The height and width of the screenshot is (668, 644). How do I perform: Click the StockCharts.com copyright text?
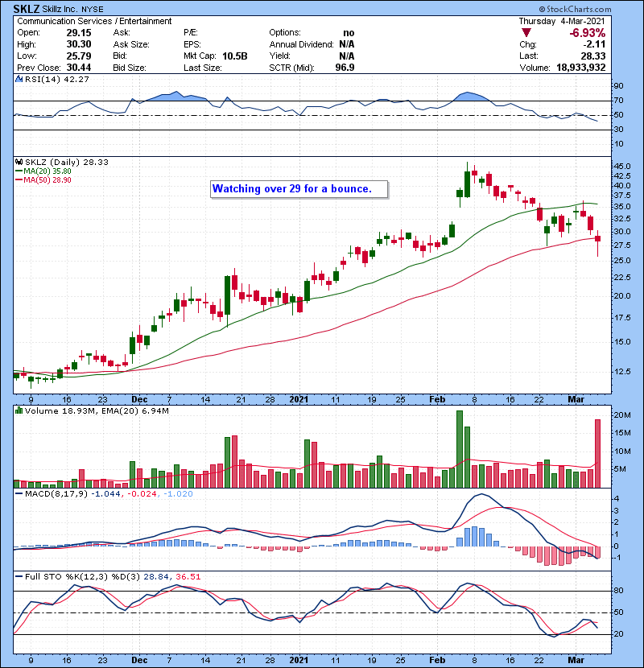pyautogui.click(x=575, y=9)
